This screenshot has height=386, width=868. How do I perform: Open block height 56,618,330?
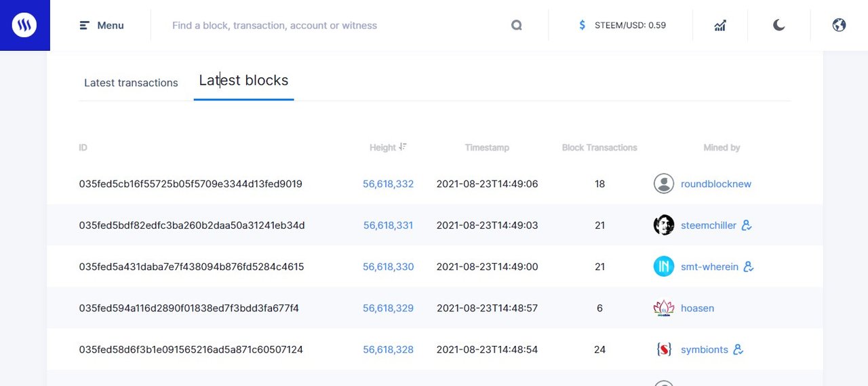388,267
